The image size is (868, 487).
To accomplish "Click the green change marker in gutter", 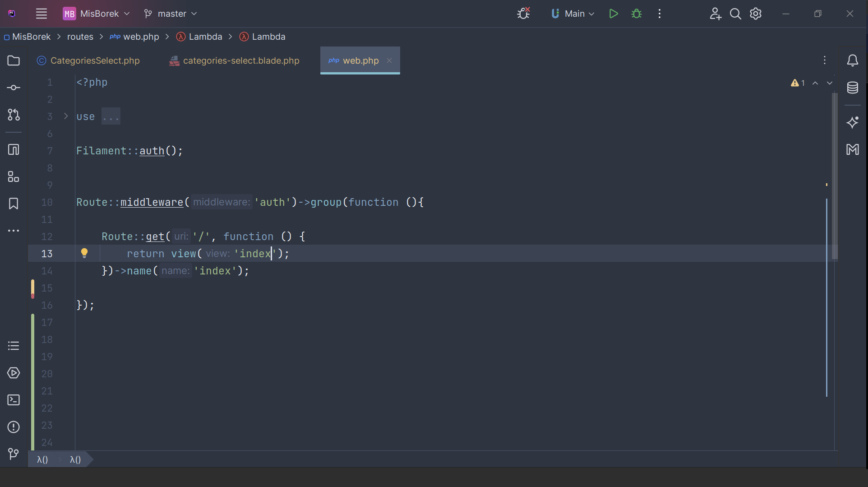I will 32,382.
